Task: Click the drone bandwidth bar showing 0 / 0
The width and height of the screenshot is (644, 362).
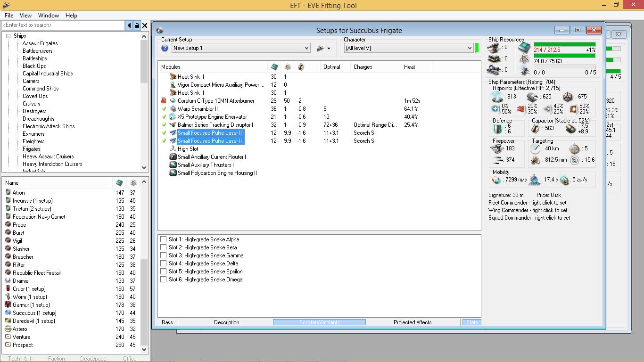Action: coord(564,67)
